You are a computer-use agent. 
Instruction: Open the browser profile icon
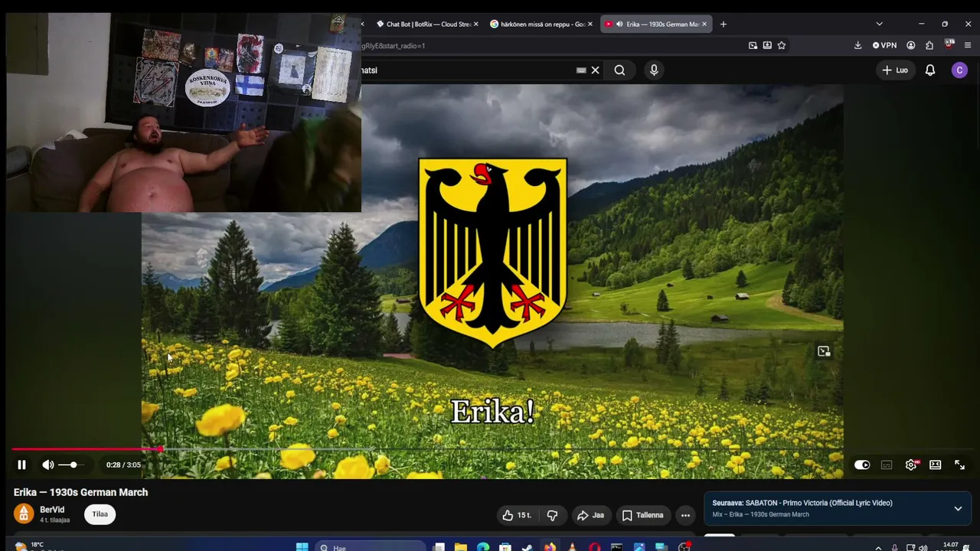point(911,46)
